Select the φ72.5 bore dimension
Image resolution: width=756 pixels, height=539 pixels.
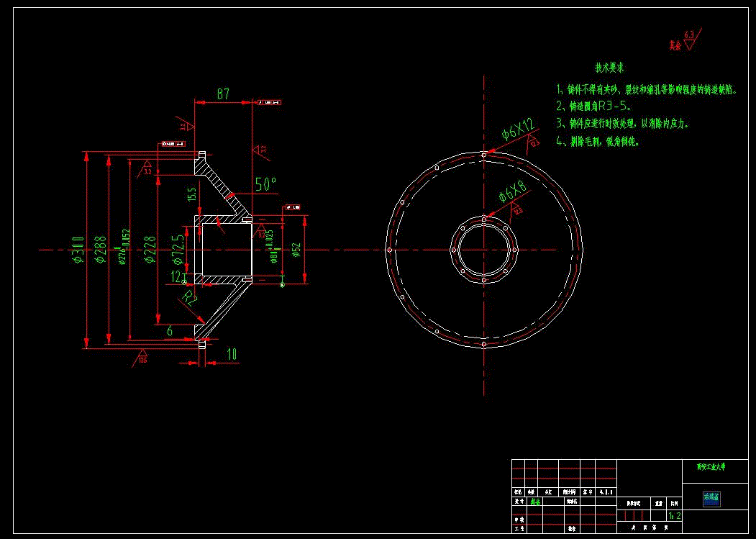click(178, 250)
